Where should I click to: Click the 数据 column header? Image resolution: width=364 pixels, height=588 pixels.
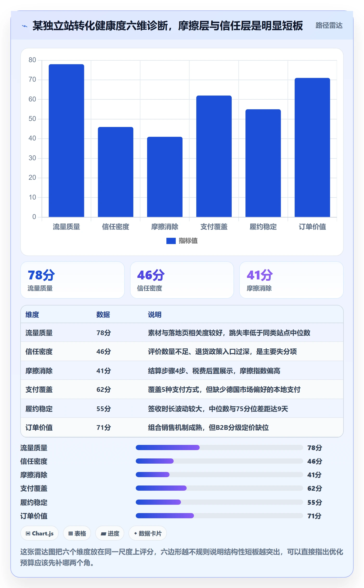pos(103,315)
